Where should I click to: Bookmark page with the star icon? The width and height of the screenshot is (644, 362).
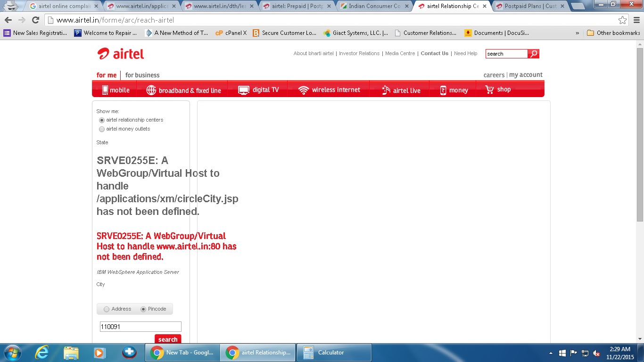(x=622, y=20)
